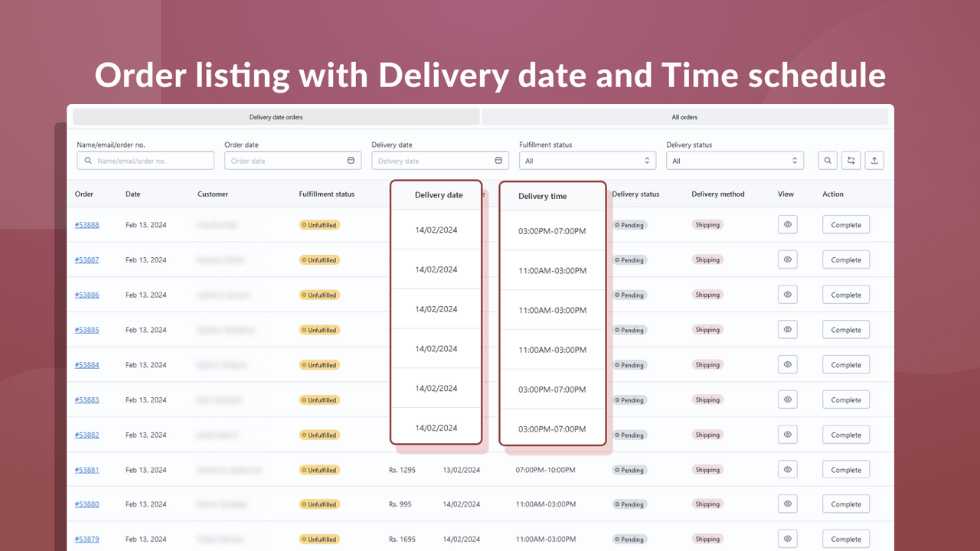The image size is (980, 551).
Task: Click the Order column header
Action: click(x=84, y=194)
